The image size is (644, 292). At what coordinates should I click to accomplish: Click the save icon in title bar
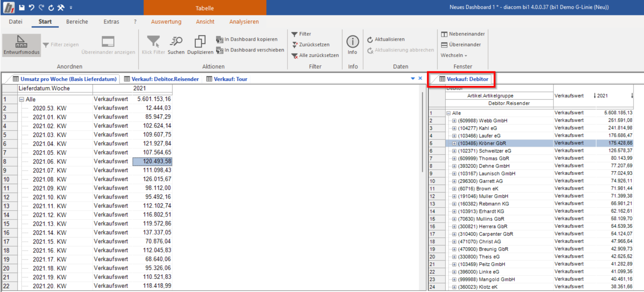click(x=22, y=8)
